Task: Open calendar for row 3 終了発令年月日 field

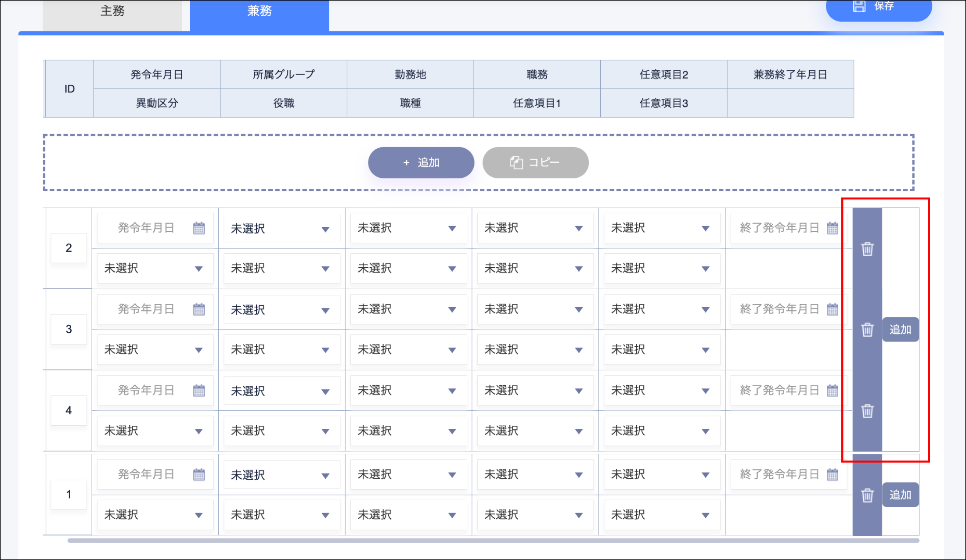Action: (832, 309)
